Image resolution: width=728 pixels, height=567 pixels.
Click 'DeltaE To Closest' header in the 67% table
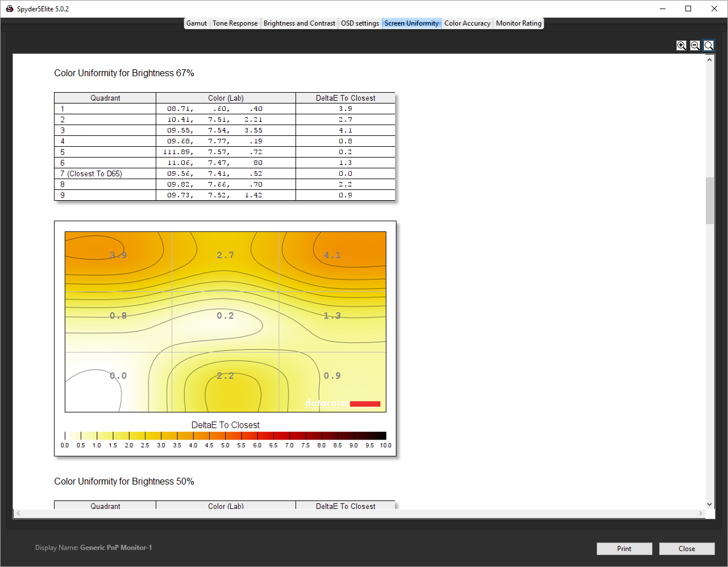(x=346, y=98)
